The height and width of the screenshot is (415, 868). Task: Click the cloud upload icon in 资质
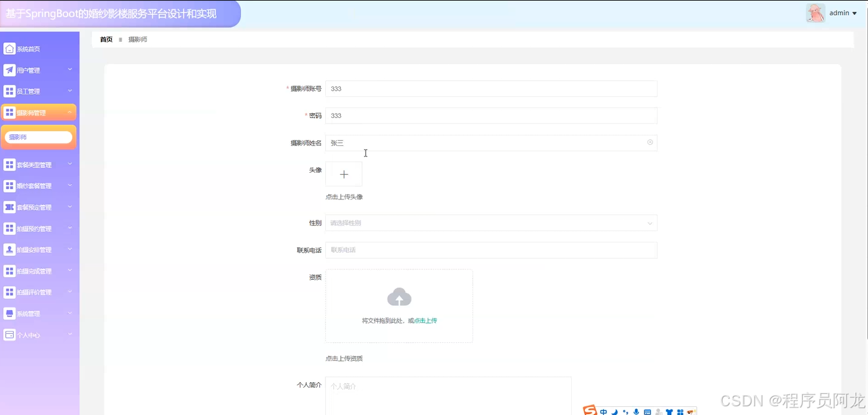[x=399, y=297]
